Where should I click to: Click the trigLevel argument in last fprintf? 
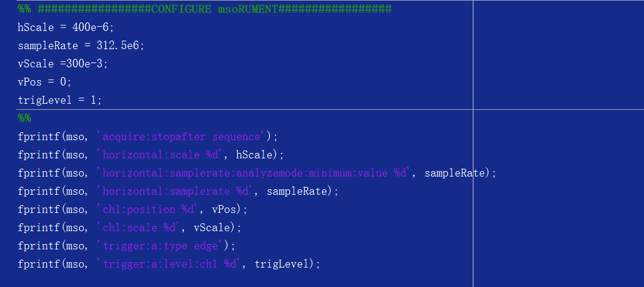282,263
